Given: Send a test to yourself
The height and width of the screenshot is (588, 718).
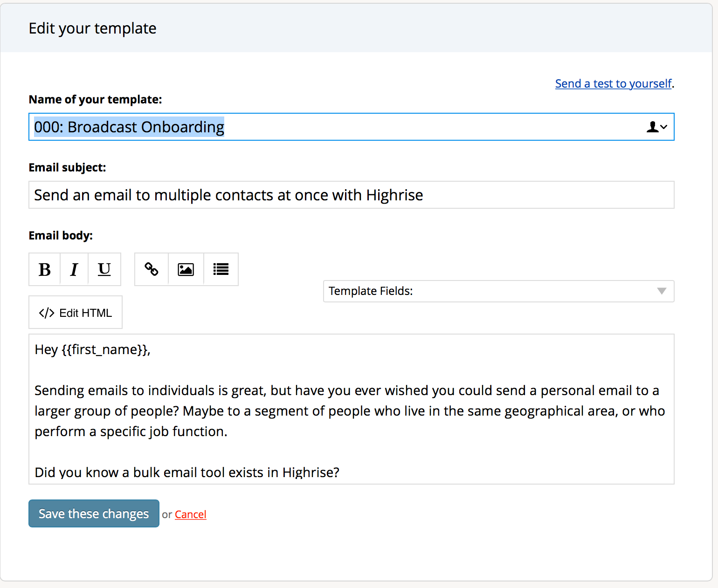Looking at the screenshot, I should point(614,83).
